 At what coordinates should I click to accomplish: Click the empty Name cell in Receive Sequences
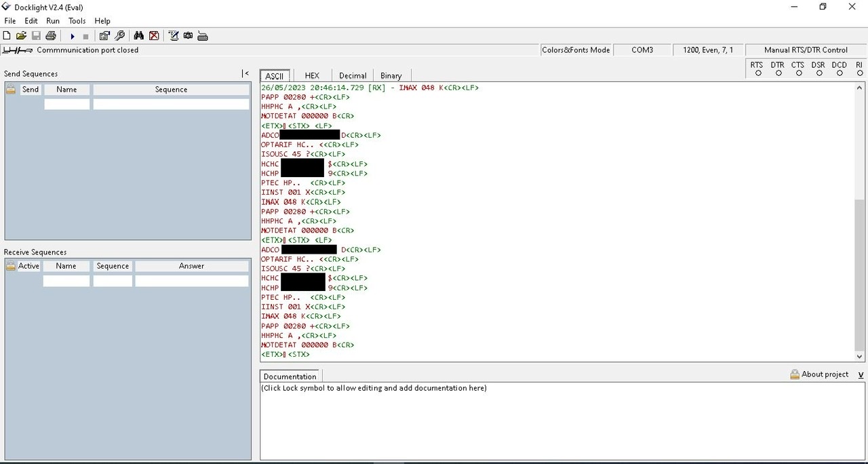coord(66,281)
